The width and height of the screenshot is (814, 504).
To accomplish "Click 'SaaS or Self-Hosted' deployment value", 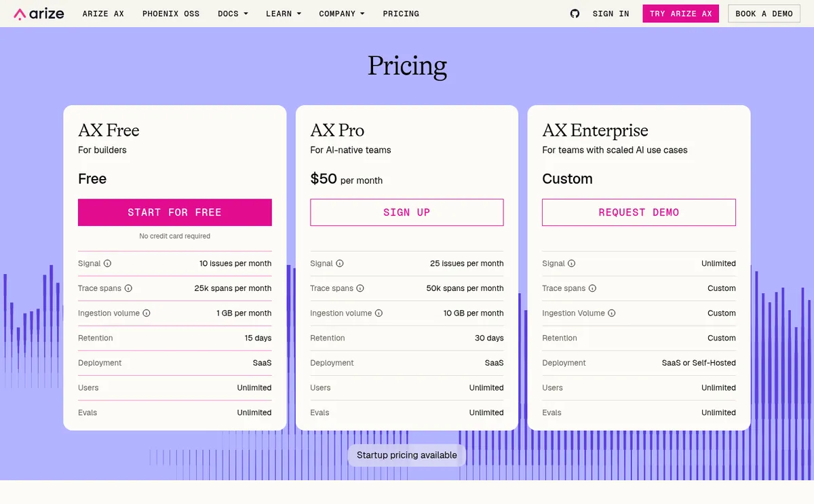I will pyautogui.click(x=699, y=363).
